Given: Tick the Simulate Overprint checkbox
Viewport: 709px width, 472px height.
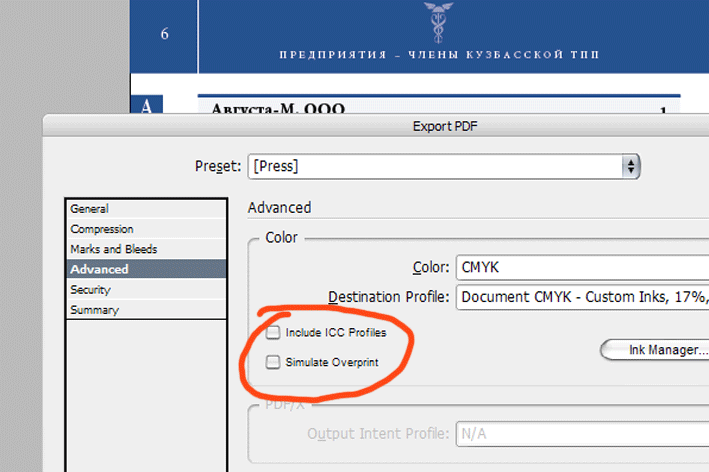Looking at the screenshot, I should 273,362.
